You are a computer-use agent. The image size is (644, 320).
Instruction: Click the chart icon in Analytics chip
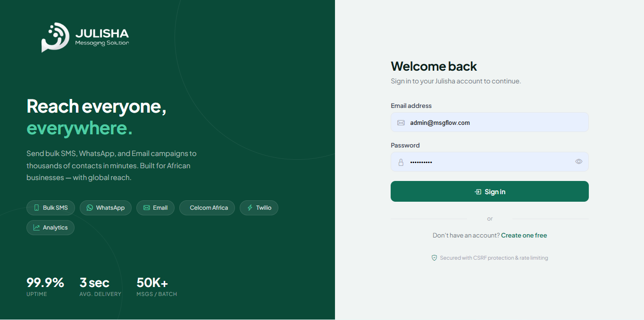[36, 228]
